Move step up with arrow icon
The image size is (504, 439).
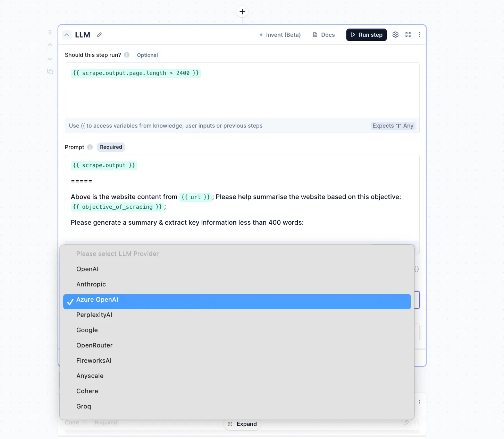[50, 45]
